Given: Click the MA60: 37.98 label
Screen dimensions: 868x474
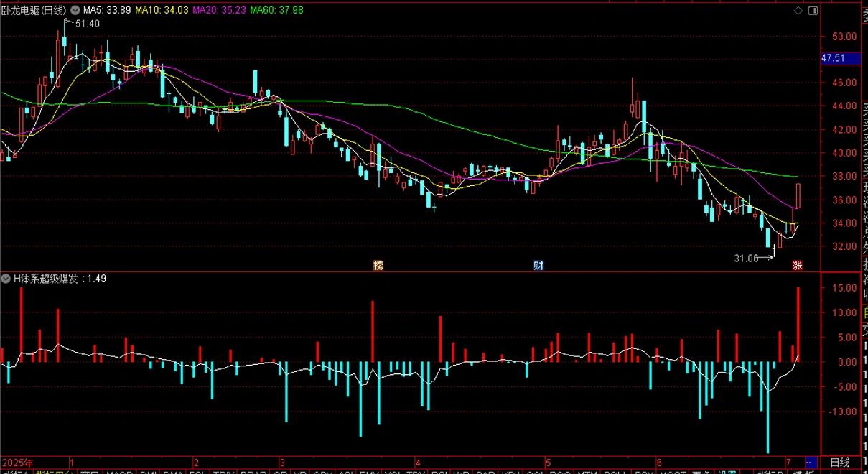Looking at the screenshot, I should pos(276,10).
